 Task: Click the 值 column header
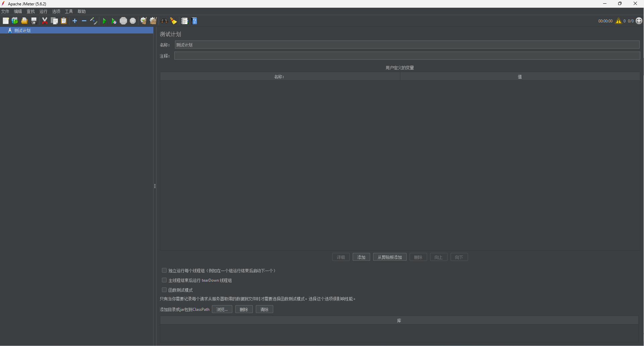click(520, 77)
